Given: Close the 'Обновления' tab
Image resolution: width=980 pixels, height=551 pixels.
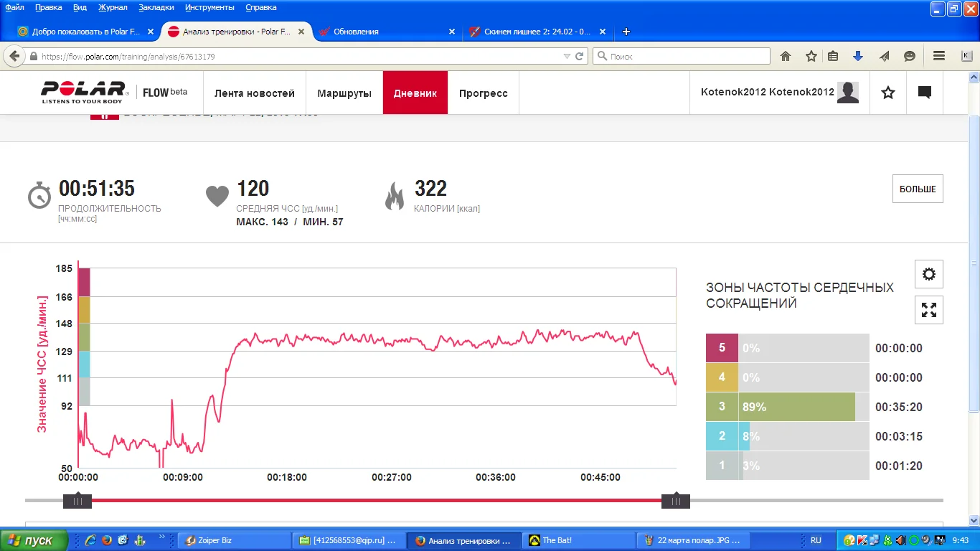Looking at the screenshot, I should coord(451,32).
